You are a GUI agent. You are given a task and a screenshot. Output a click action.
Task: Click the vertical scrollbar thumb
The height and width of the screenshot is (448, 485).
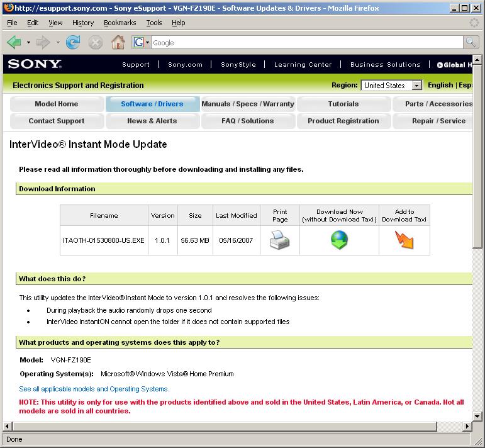(477, 156)
